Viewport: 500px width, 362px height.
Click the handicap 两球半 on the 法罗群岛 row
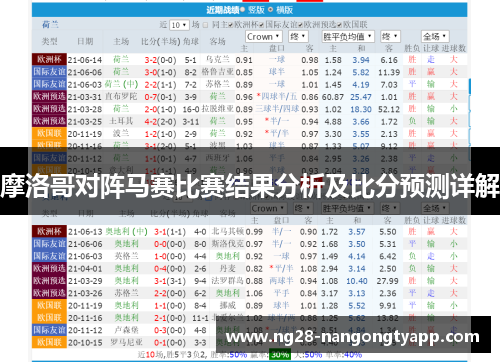pyautogui.click(x=281, y=281)
